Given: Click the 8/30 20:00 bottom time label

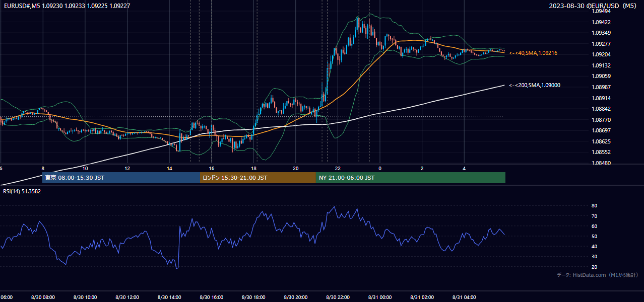Looking at the screenshot, I should (296, 297).
